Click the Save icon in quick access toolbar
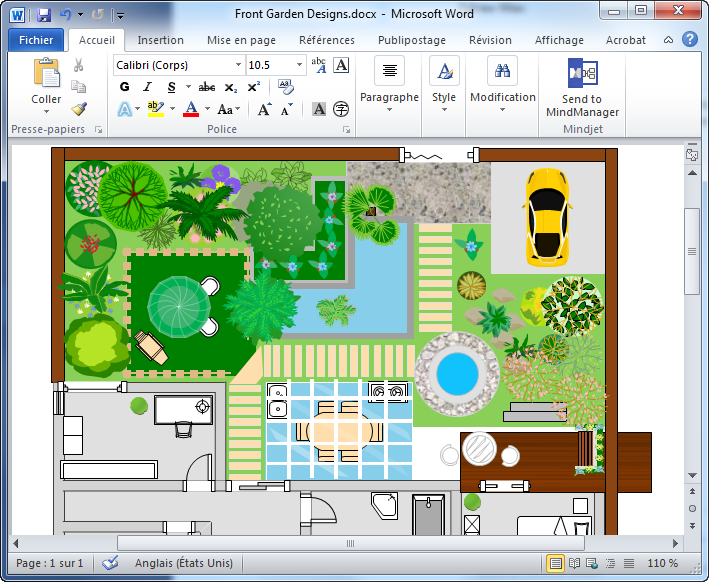The width and height of the screenshot is (709, 582). (43, 15)
